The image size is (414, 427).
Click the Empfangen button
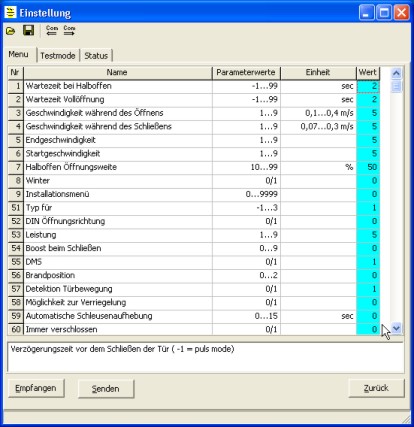tap(36, 388)
